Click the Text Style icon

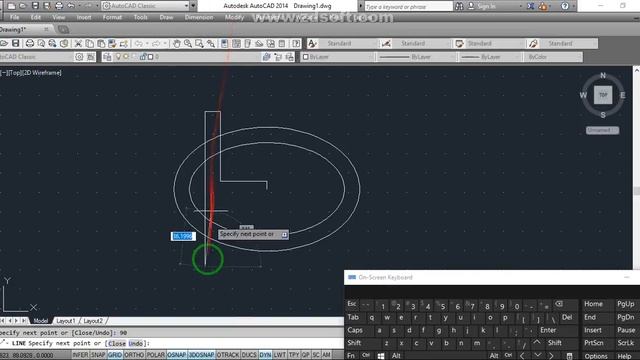[x=312, y=43]
